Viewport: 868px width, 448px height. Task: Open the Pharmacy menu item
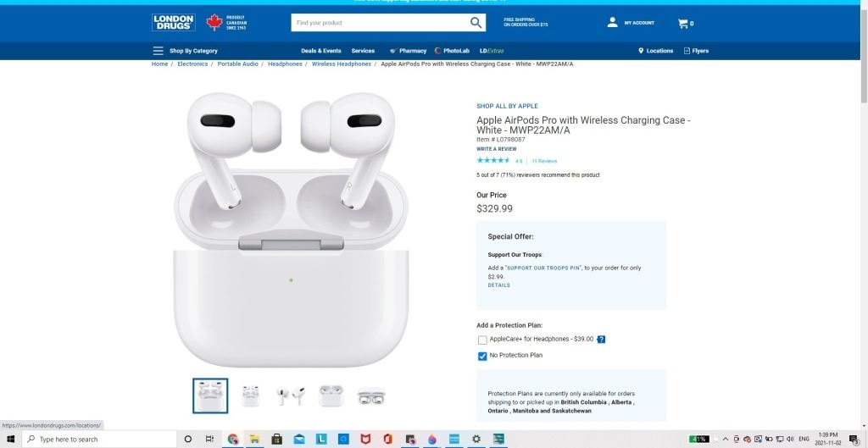click(x=408, y=51)
